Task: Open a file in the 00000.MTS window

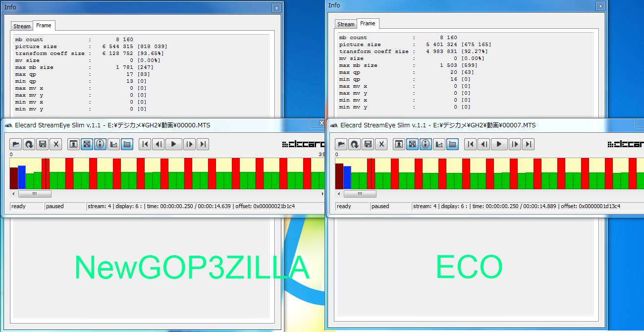Action: 15,144
